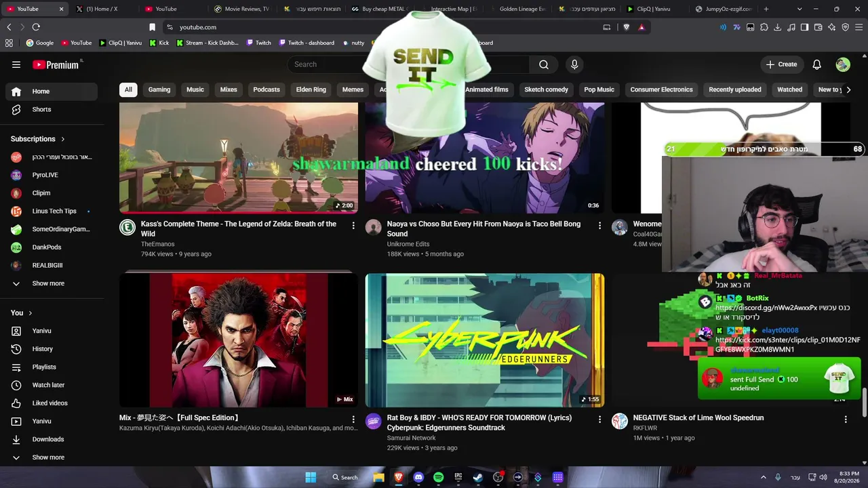
Task: Open YouTube notifications bell
Action: tap(817, 64)
